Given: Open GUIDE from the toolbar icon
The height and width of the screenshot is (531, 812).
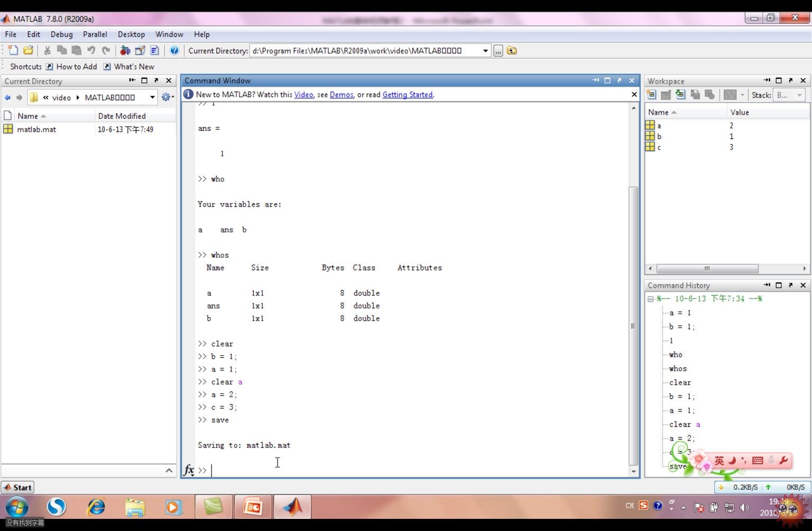Looking at the screenshot, I should [140, 51].
